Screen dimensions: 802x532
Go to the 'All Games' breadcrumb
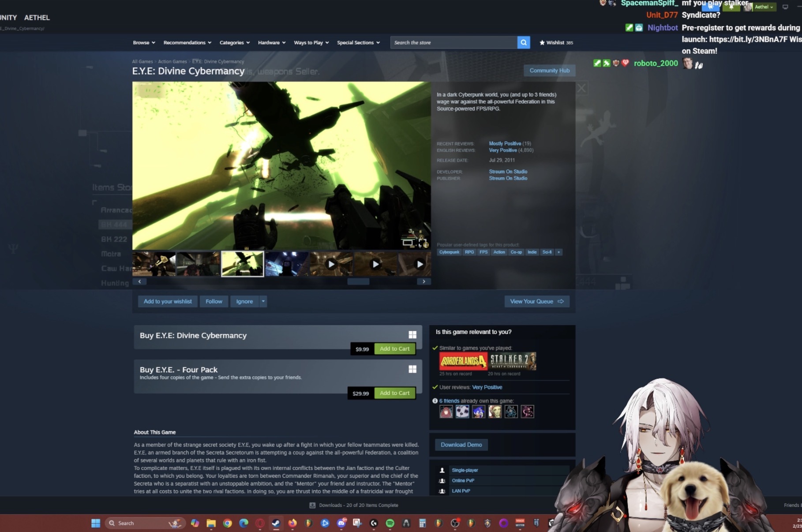(x=142, y=61)
